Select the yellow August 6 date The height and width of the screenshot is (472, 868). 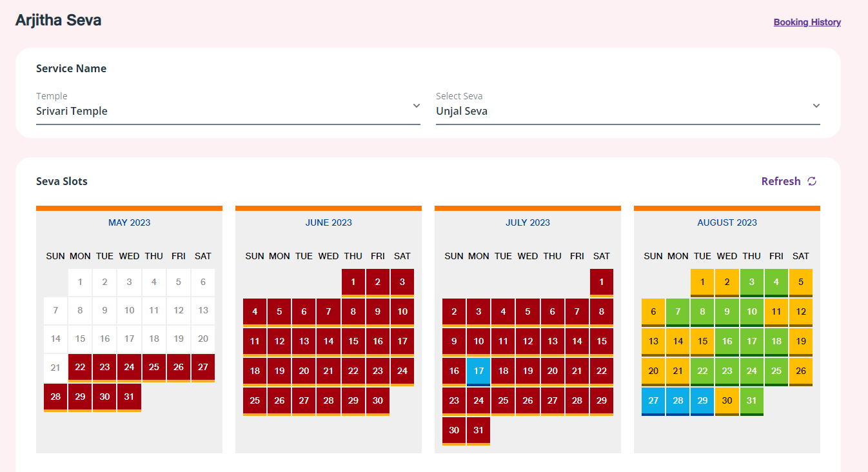click(x=653, y=313)
